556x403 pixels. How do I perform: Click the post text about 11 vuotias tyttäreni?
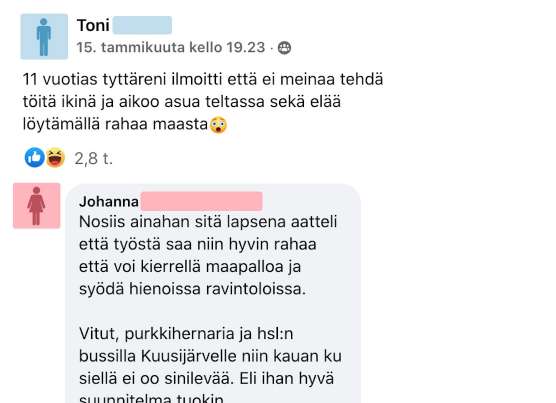pos(203,102)
